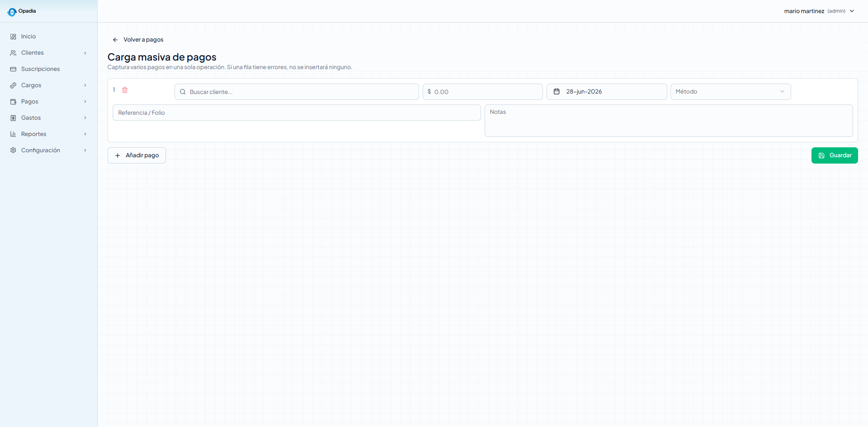The height and width of the screenshot is (427, 868).
Task: Click the search magnifier icon in client field
Action: (183, 92)
